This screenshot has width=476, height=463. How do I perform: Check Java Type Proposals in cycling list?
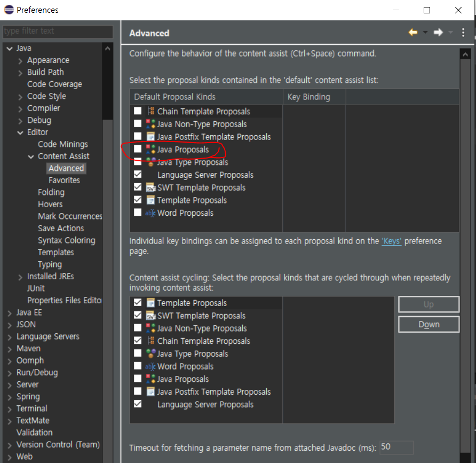click(138, 354)
